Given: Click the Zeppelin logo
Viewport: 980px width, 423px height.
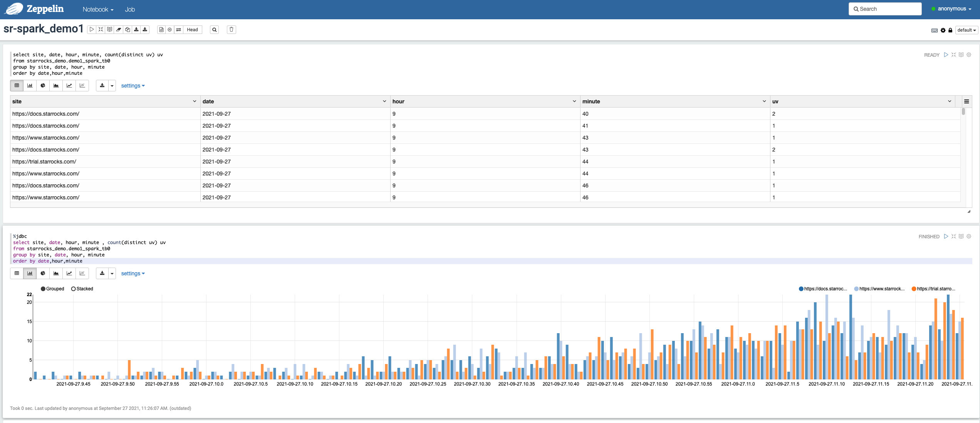Looking at the screenshot, I should click(x=34, y=9).
